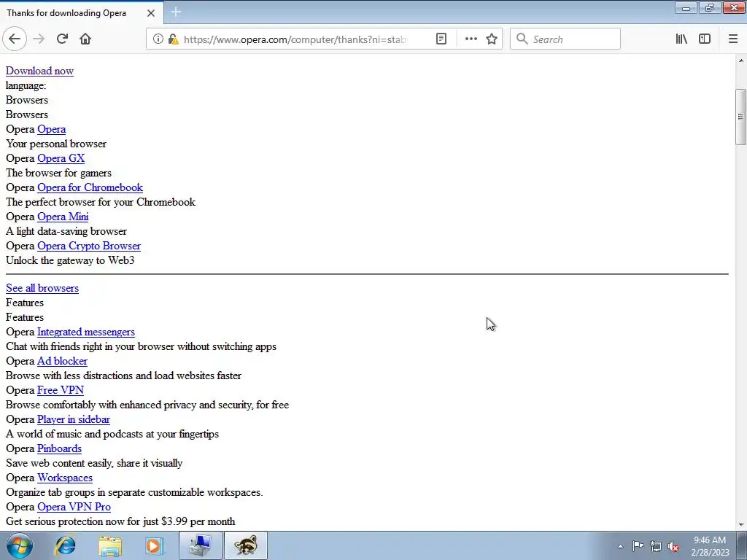The height and width of the screenshot is (560, 747).
Task: Visit Opera Crypto Browser link
Action: 89,246
